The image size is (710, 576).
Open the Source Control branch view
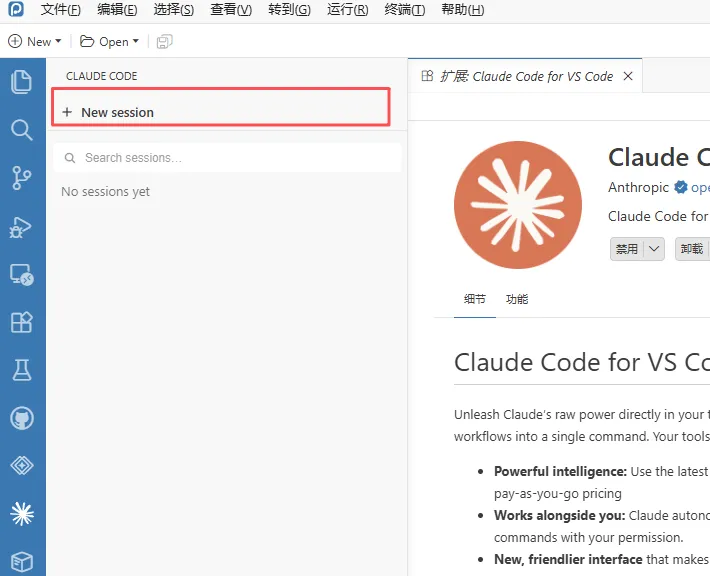(x=21, y=178)
